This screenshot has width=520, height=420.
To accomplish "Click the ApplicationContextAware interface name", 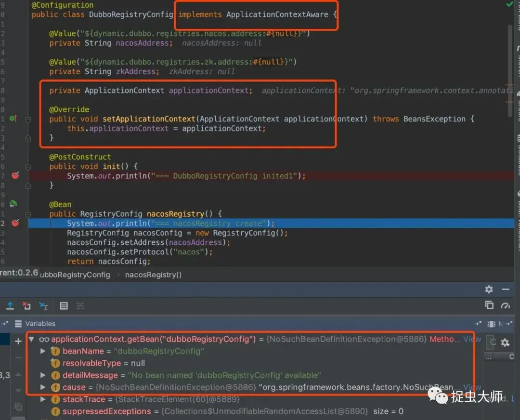I will click(277, 14).
